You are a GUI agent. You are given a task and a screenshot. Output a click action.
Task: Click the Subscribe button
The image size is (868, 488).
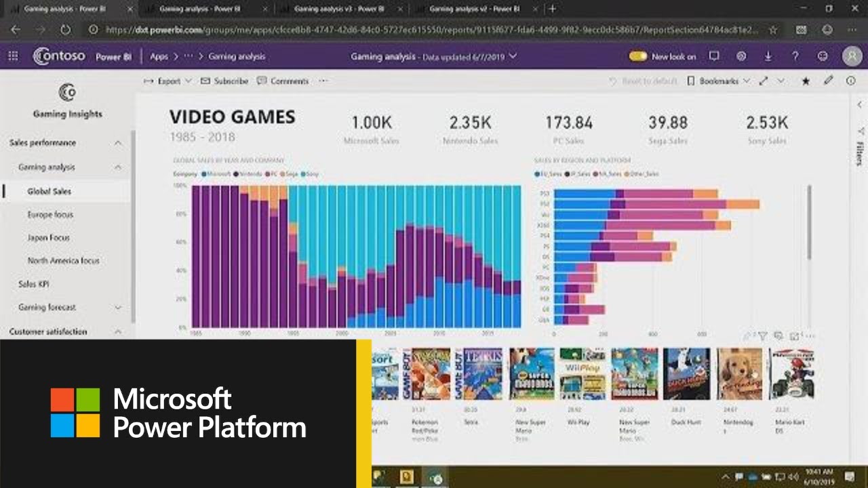point(224,81)
